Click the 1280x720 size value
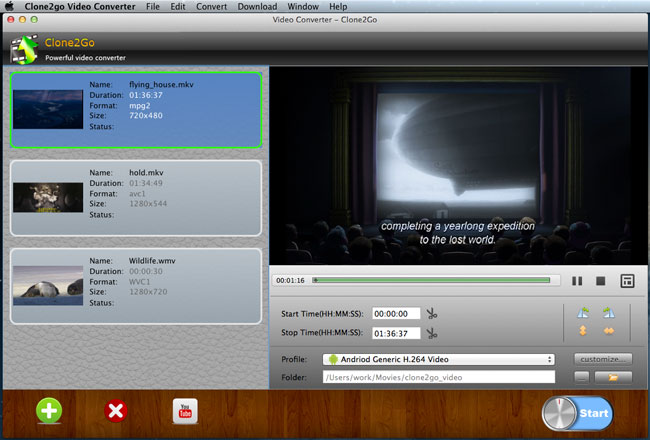The image size is (650, 440). point(148,292)
